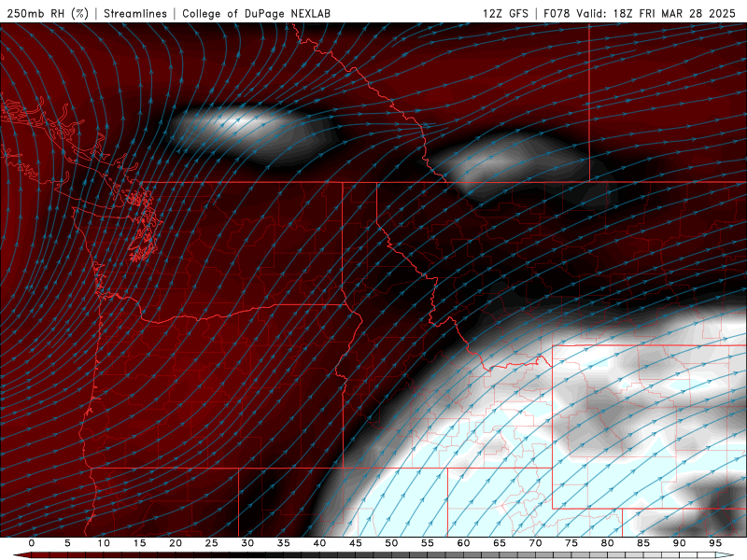This screenshot has width=747, height=560.
Task: Select the '10' value on scale
Action: [x=104, y=543]
